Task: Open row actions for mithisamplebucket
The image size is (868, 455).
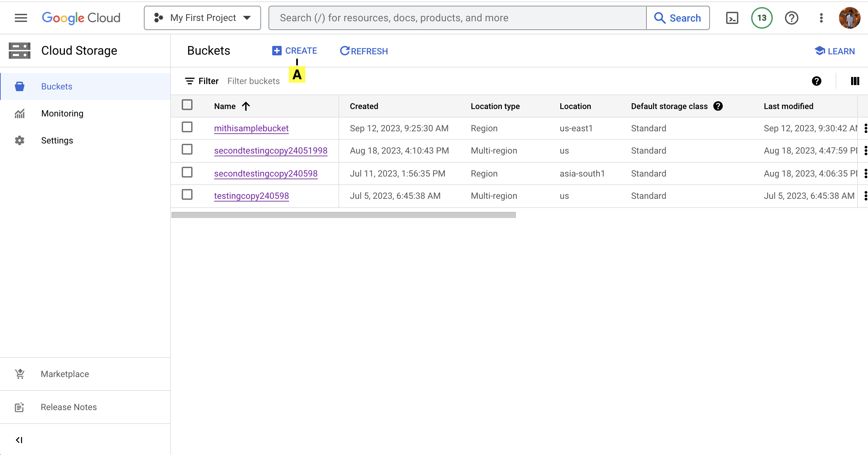Action: click(x=865, y=128)
